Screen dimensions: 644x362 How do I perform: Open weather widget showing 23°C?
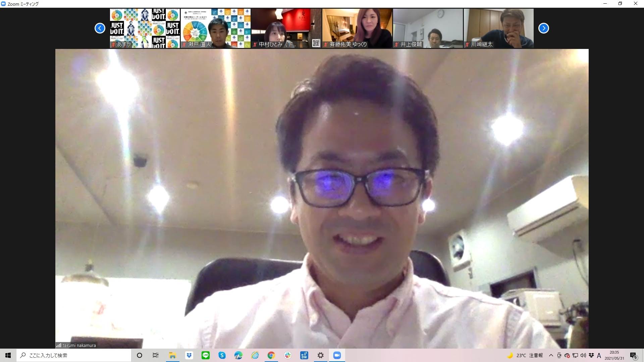[x=525, y=355]
